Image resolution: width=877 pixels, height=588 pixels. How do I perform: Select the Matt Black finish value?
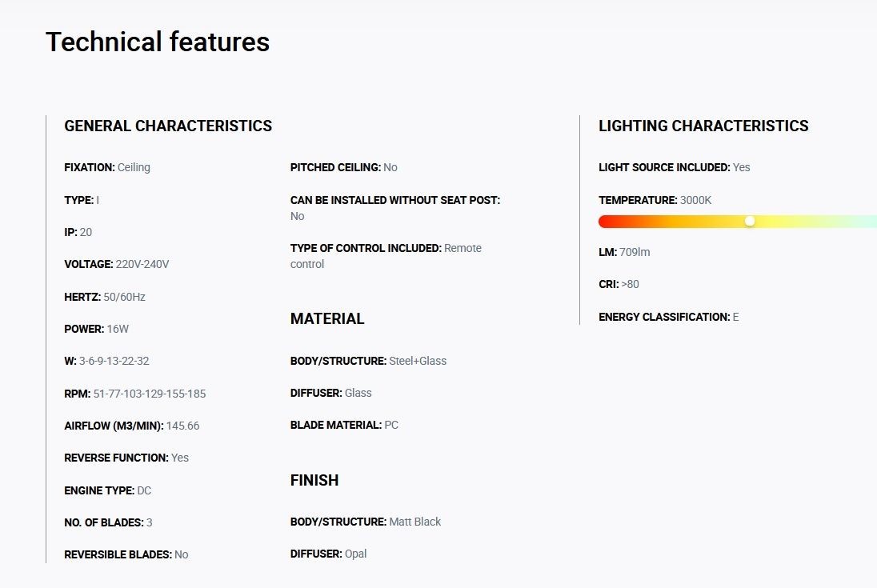coord(414,522)
